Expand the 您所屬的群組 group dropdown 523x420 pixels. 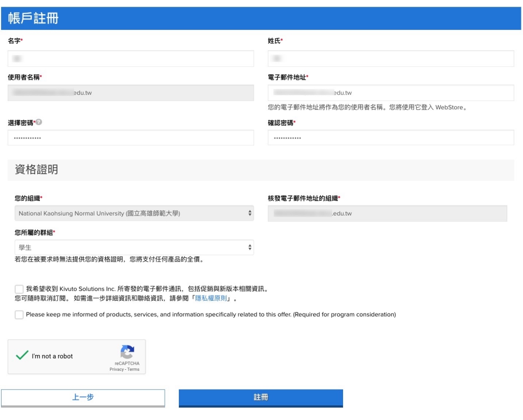click(131, 247)
